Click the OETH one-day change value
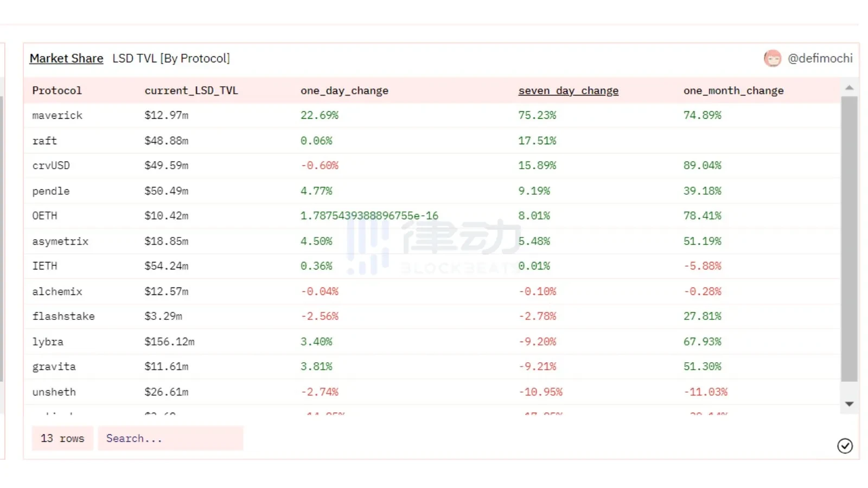The image size is (868, 488). [369, 216]
